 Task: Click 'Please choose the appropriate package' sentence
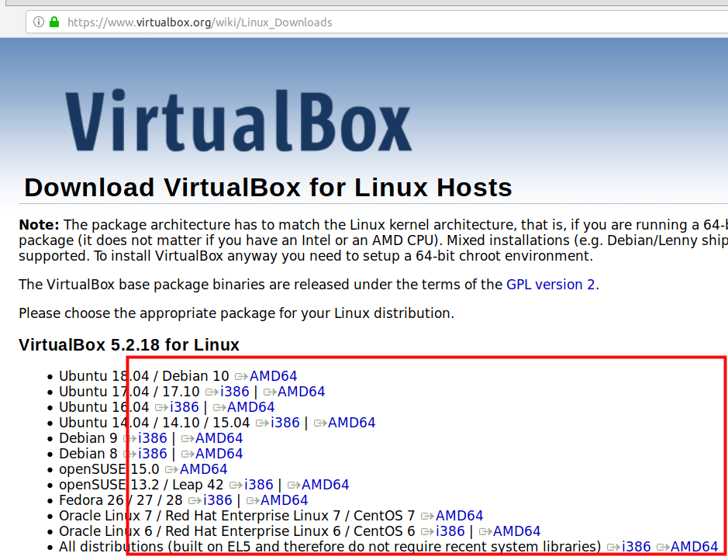[236, 313]
